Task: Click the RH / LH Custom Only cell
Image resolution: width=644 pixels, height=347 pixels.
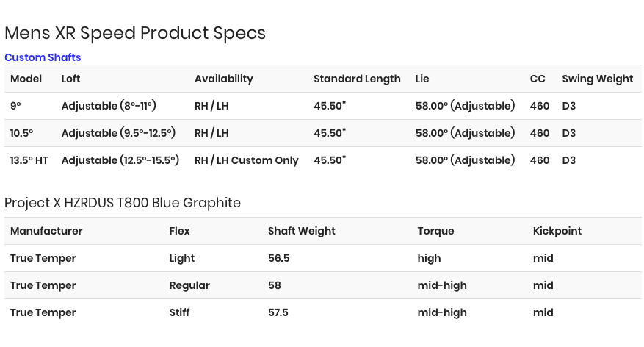Action: click(247, 160)
